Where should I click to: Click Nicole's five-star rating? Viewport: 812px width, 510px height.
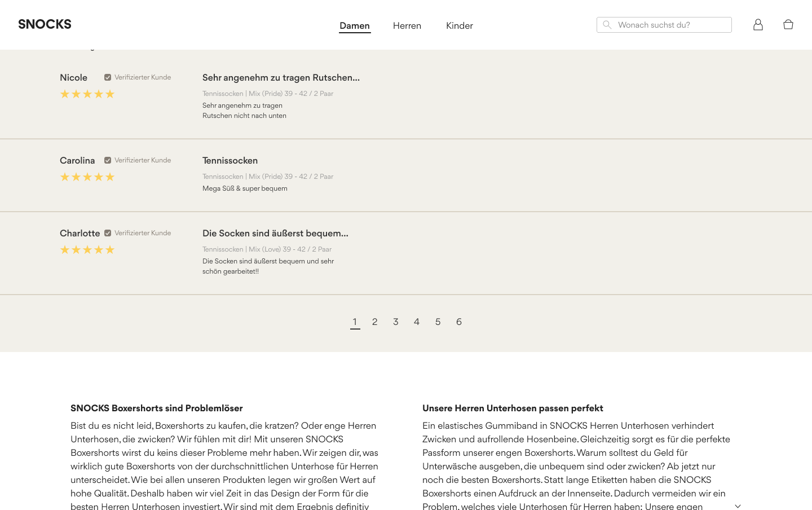coord(87,94)
